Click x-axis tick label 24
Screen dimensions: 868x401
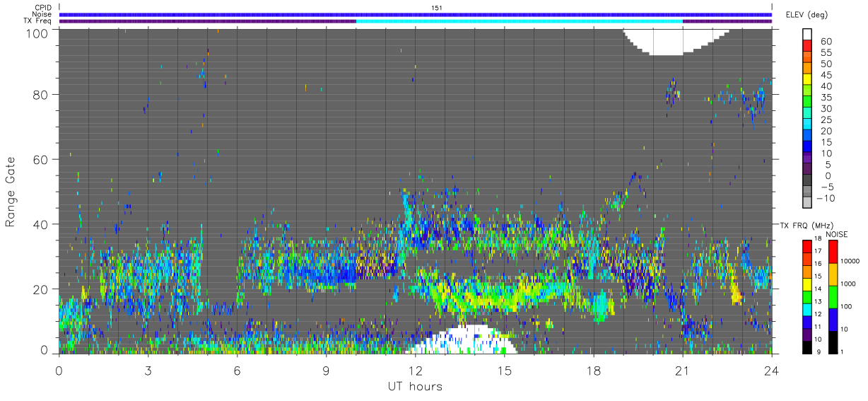[x=771, y=370]
